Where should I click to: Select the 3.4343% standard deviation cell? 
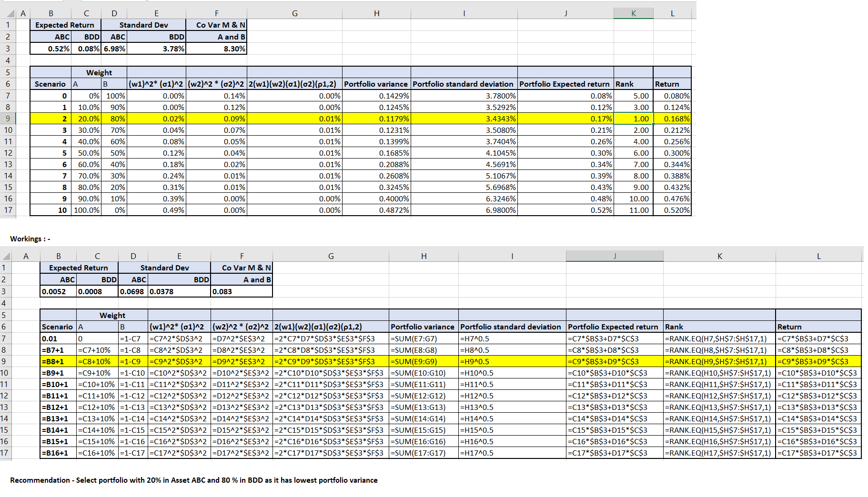[464, 119]
